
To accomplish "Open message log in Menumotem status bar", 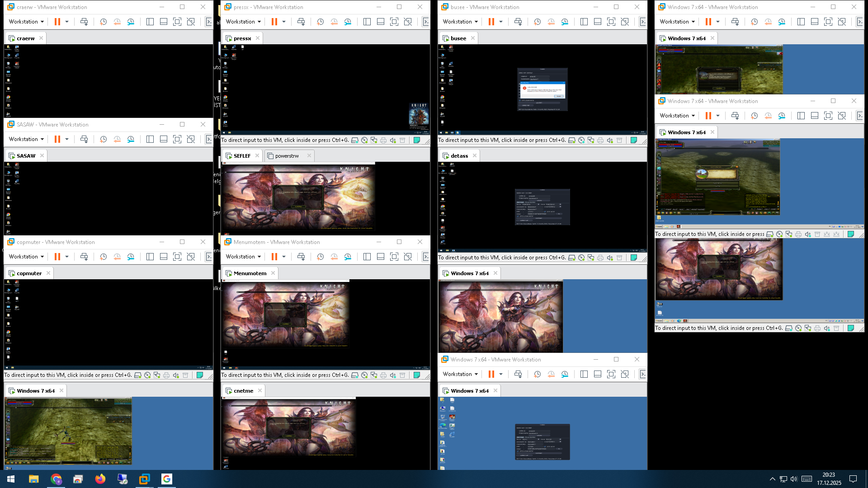I will click(417, 375).
